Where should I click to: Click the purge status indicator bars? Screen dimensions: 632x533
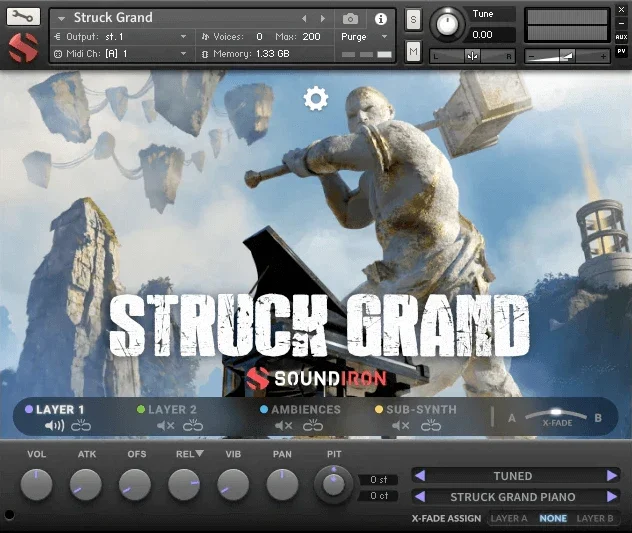tap(366, 54)
